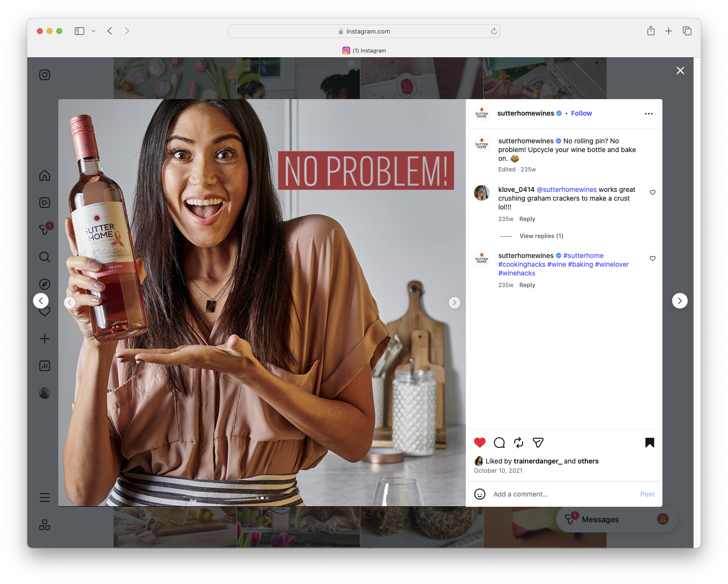
Task: Show next image in carousel
Action: pos(455,303)
